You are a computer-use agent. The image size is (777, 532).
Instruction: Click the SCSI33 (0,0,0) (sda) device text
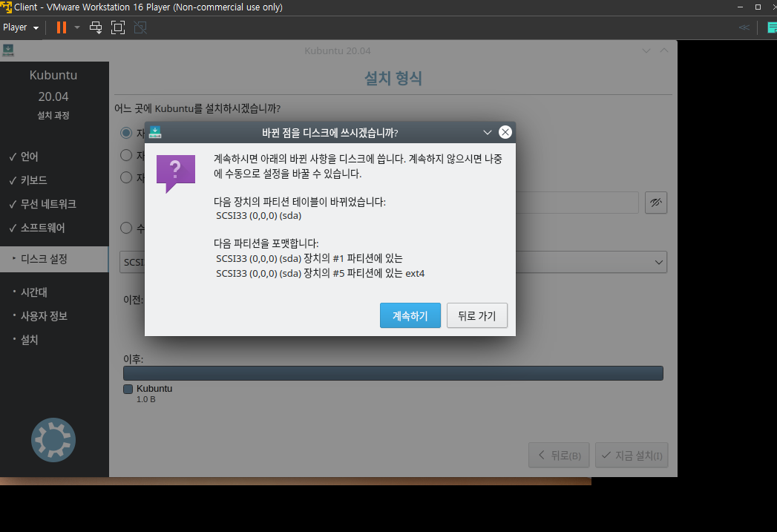tap(259, 215)
